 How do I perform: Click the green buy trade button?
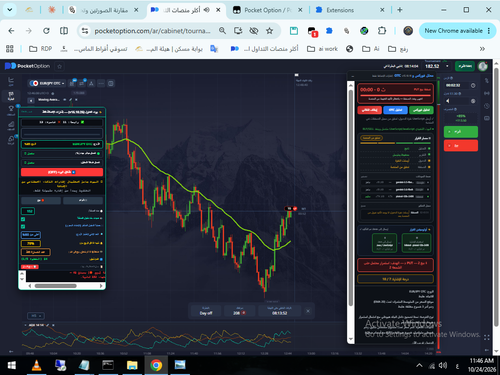click(x=461, y=132)
